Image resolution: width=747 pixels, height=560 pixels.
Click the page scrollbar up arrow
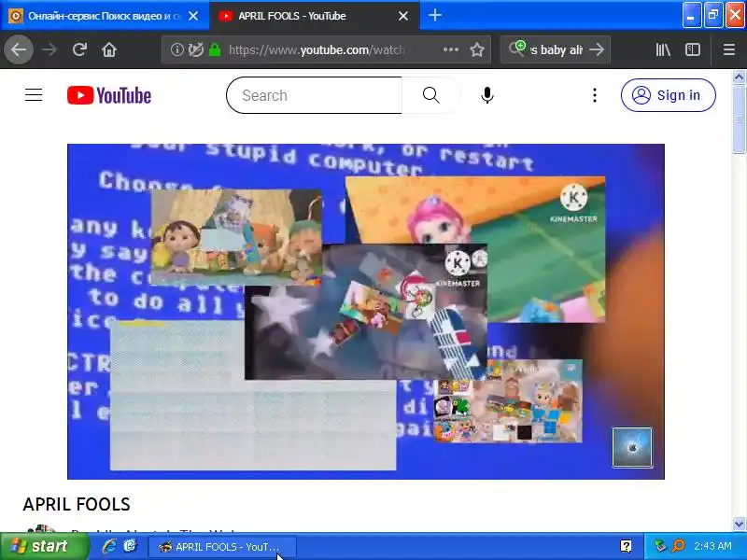(739, 77)
